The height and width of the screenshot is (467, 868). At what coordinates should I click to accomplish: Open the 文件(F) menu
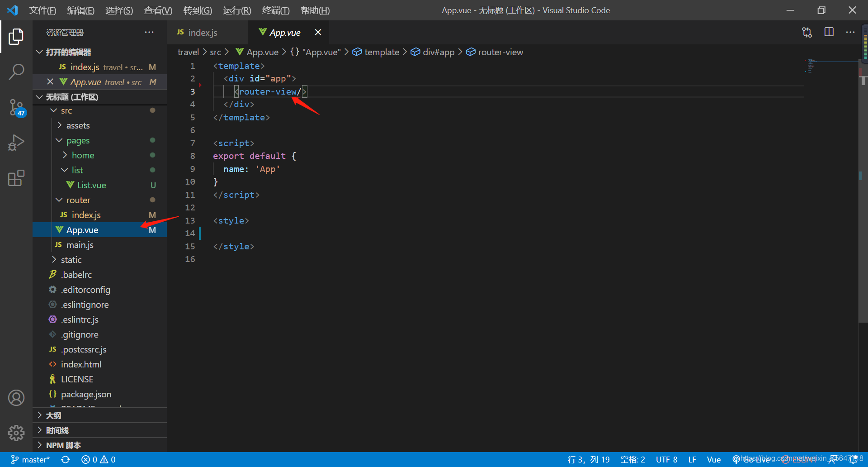tap(42, 10)
